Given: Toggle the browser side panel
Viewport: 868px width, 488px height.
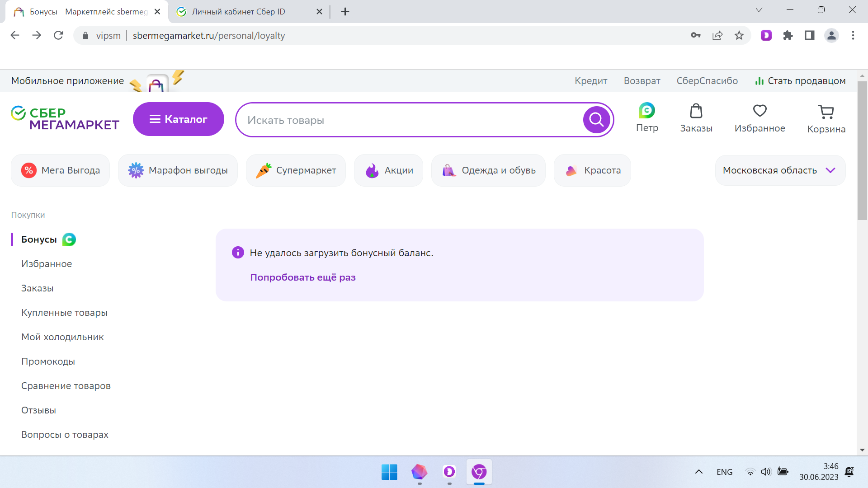Looking at the screenshot, I should [810, 35].
